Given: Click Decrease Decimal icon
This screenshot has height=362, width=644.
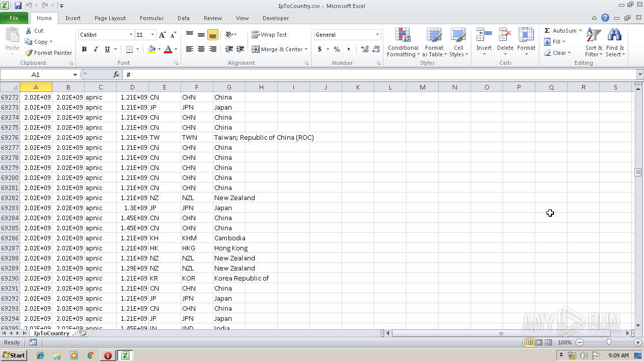Looking at the screenshot, I should coord(376,49).
